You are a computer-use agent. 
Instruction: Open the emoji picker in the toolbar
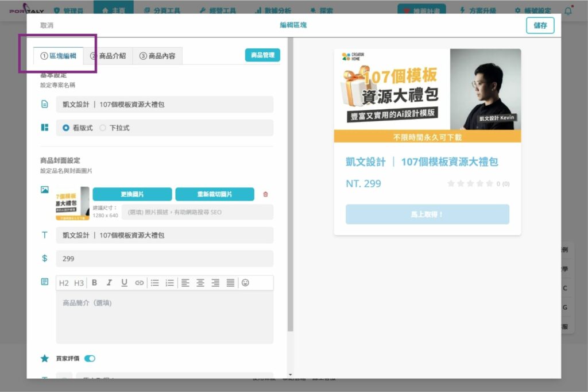point(245,283)
